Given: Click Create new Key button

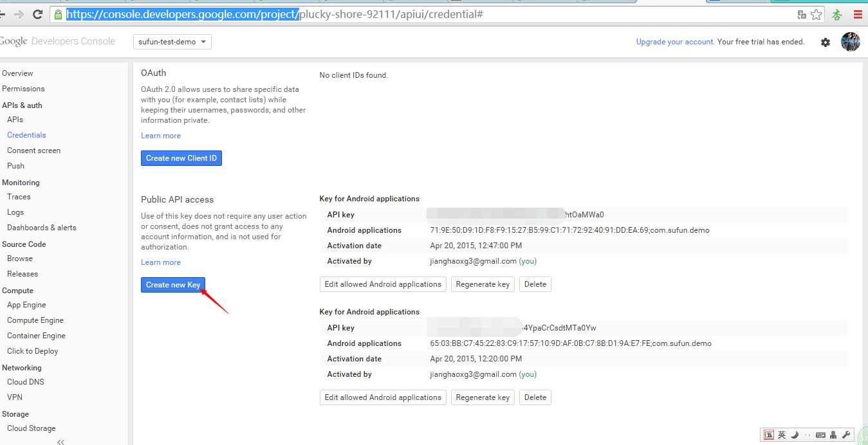Looking at the screenshot, I should click(x=173, y=285).
